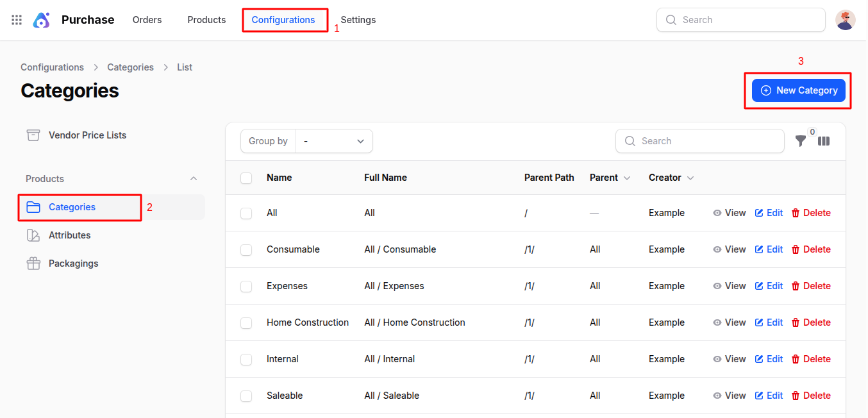The height and width of the screenshot is (418, 868).
Task: Click the New Category button
Action: (x=798, y=90)
